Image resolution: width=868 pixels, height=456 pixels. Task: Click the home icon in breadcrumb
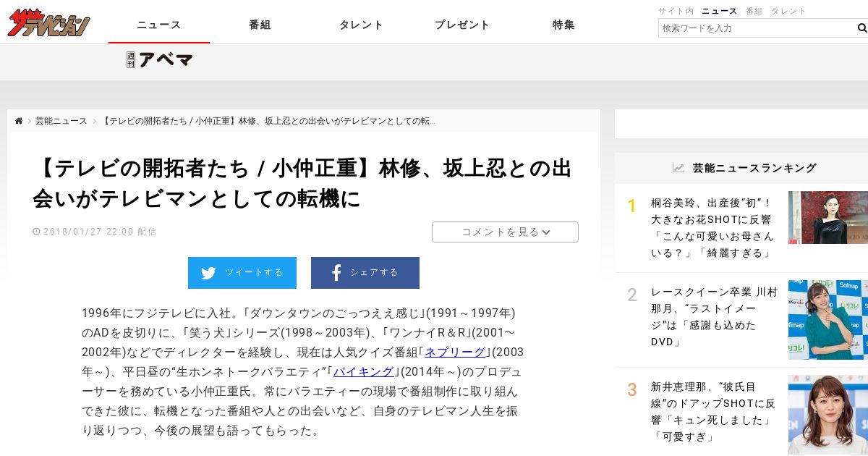click(x=19, y=121)
